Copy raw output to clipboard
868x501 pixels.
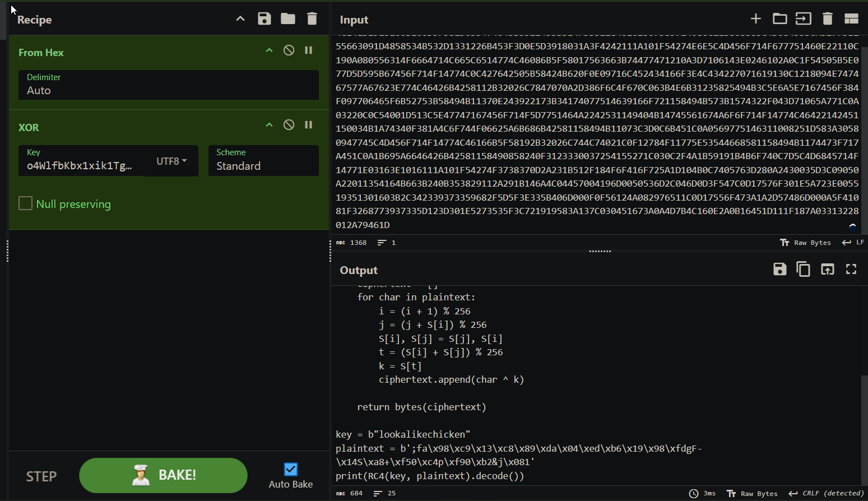coord(804,270)
